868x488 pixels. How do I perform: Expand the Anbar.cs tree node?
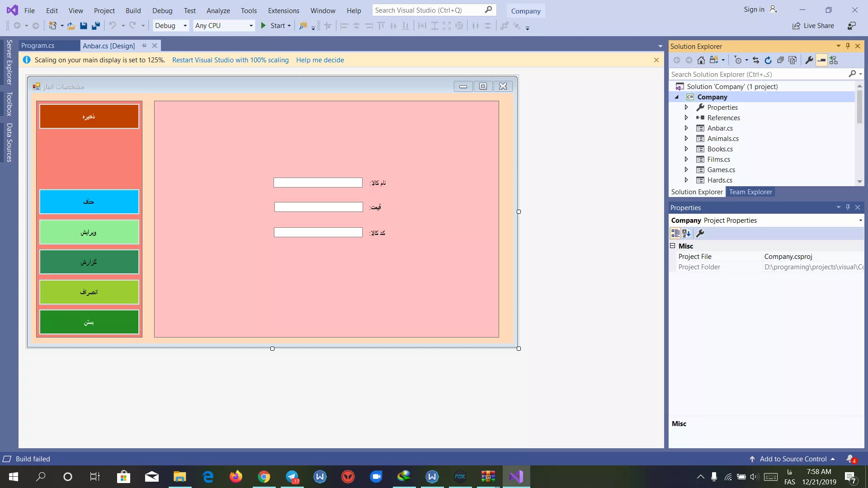pos(686,128)
